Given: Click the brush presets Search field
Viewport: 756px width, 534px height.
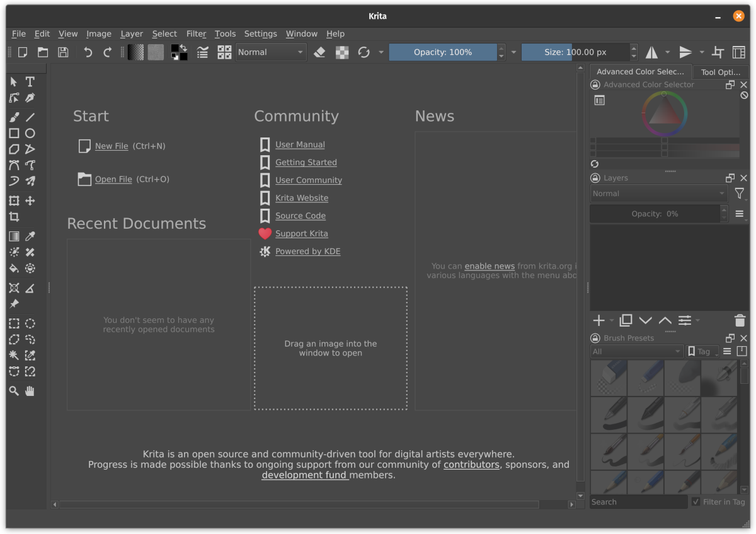Looking at the screenshot, I should tap(638, 502).
